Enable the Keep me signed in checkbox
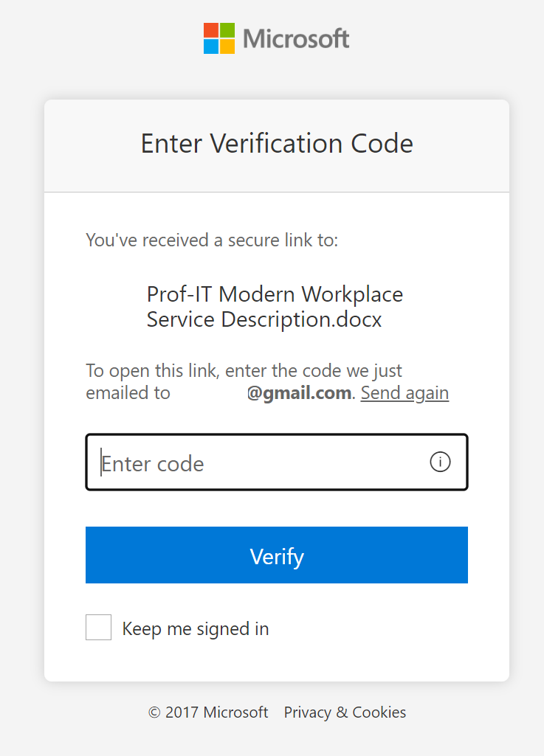The height and width of the screenshot is (756, 544). point(98,628)
